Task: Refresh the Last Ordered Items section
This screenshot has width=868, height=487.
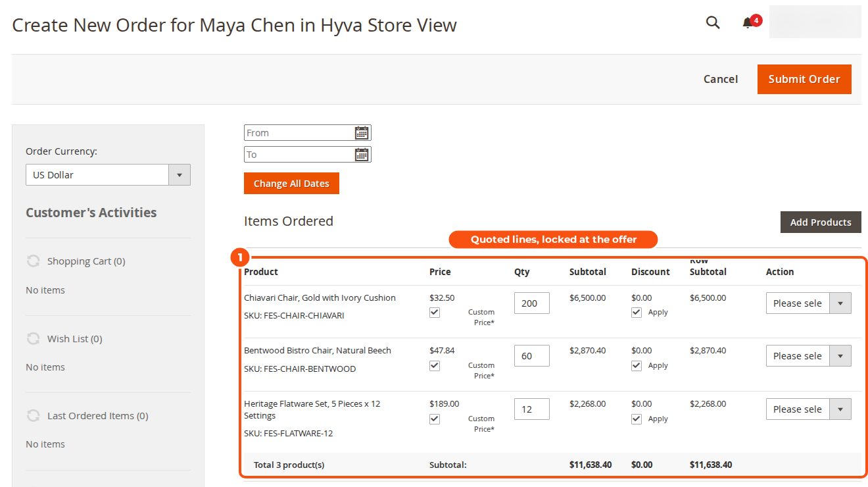Action: coord(33,416)
